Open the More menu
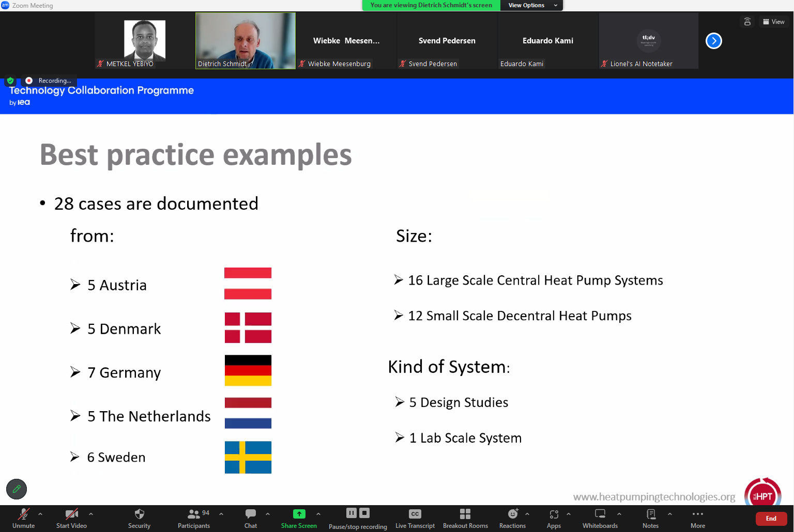794x532 pixels. tap(697, 518)
